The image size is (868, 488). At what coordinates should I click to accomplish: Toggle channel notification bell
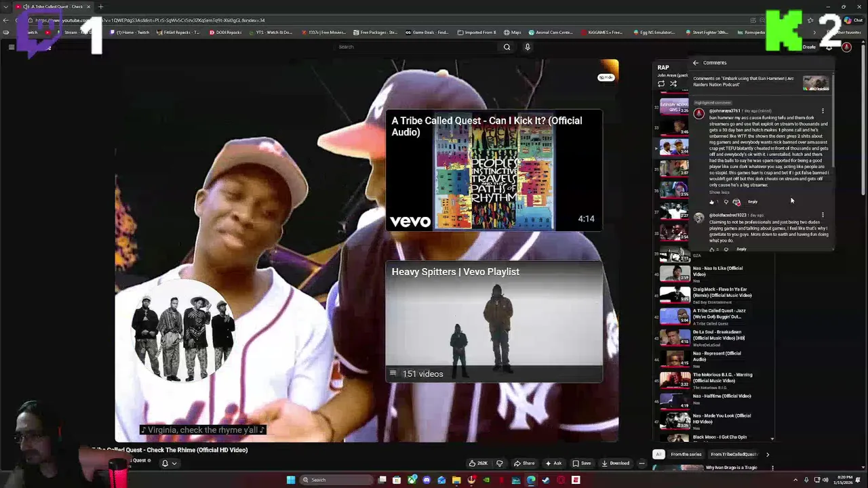pos(165,464)
